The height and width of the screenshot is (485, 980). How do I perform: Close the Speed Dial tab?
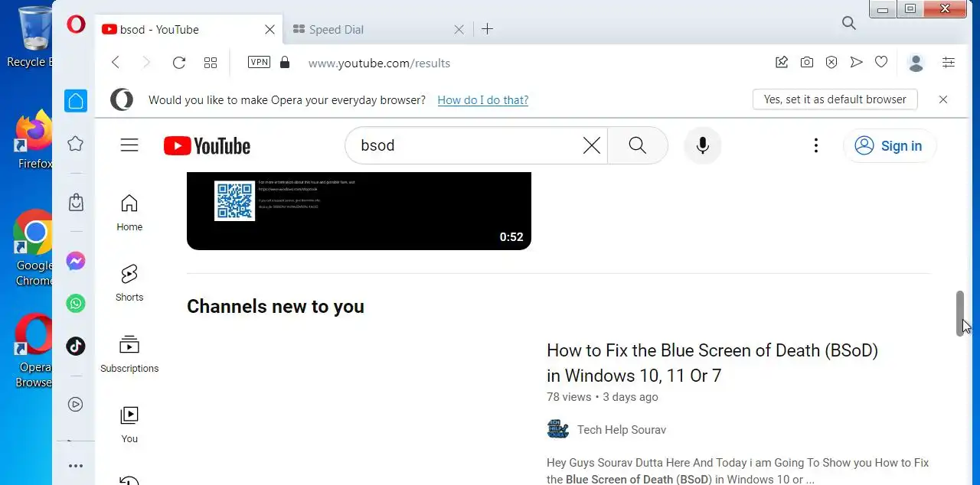[459, 29]
